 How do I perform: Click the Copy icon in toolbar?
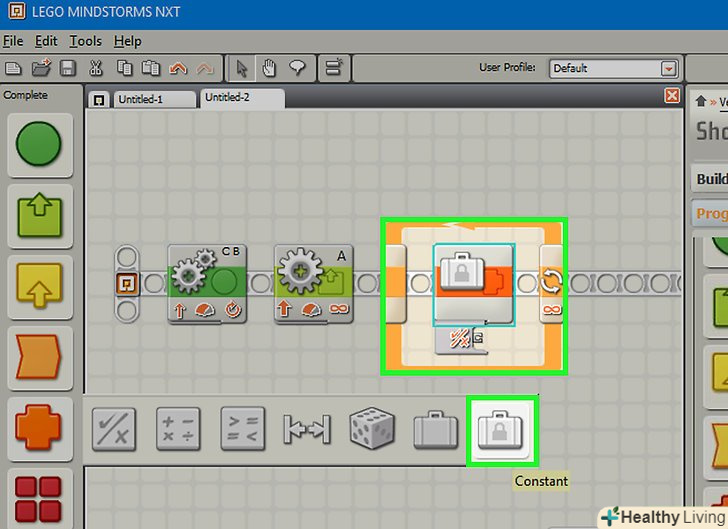click(x=124, y=68)
